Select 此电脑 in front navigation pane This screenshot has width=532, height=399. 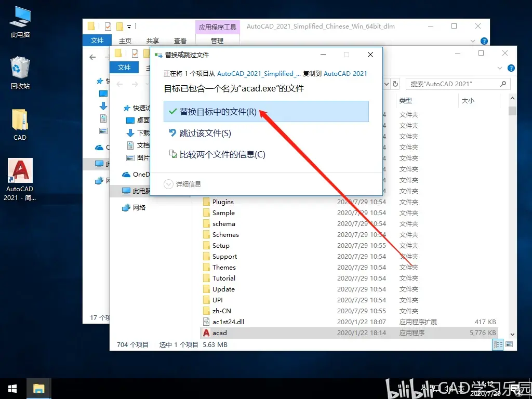click(x=137, y=191)
